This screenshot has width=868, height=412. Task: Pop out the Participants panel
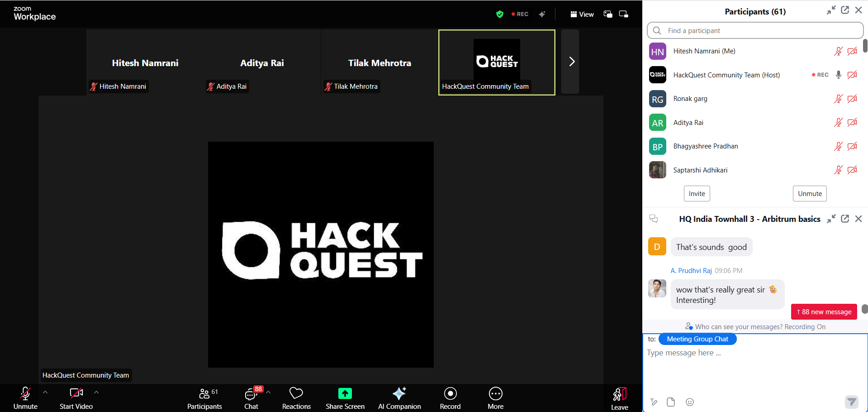[845, 10]
